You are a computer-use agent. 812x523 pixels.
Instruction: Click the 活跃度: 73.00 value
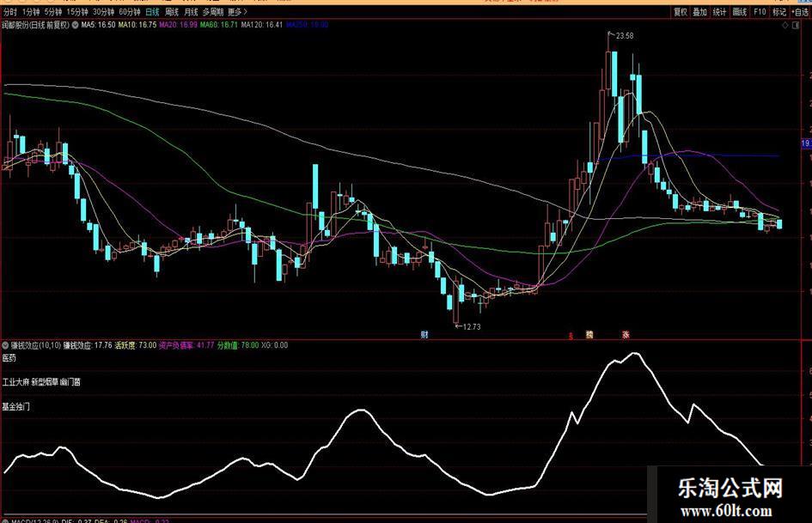tap(135, 345)
